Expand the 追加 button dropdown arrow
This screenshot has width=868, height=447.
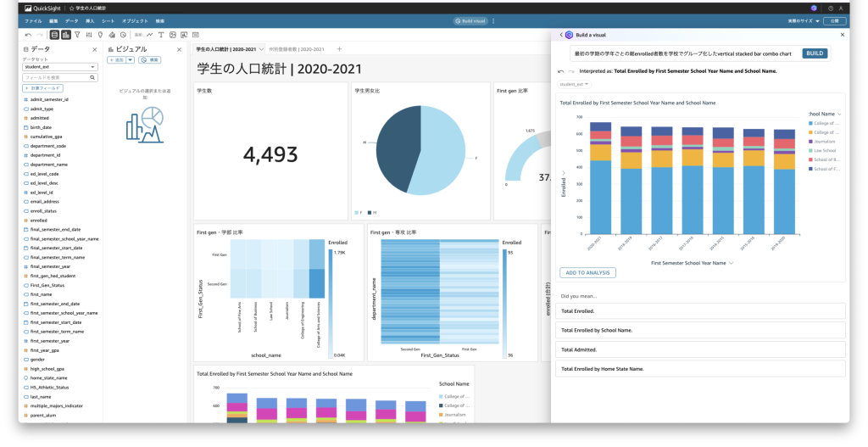[x=131, y=60]
